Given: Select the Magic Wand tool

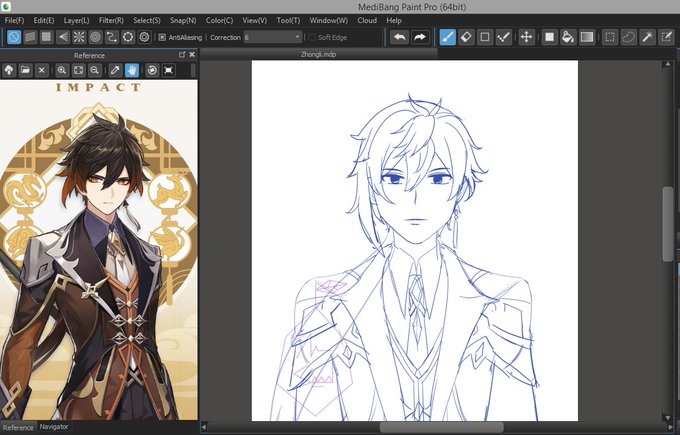Looking at the screenshot, I should pos(647,37).
